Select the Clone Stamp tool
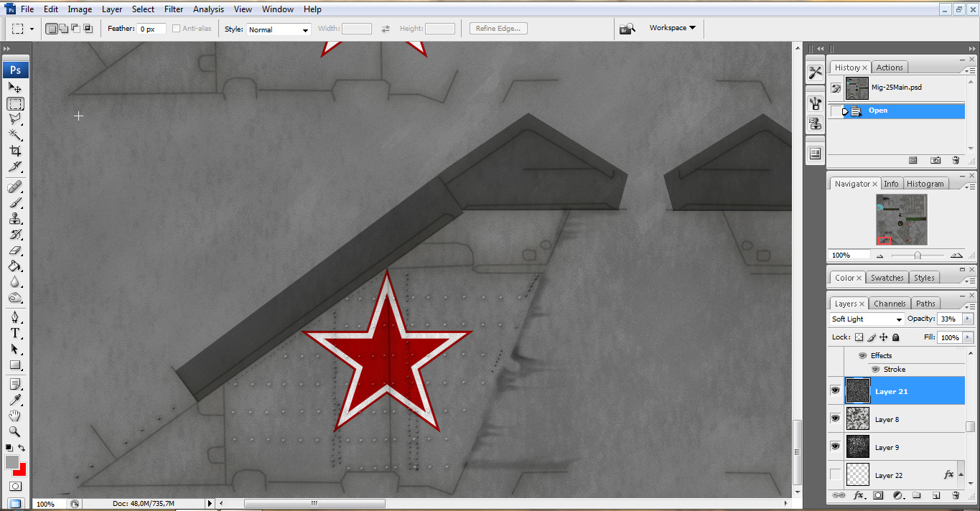The width and height of the screenshot is (980, 511). coord(15,219)
